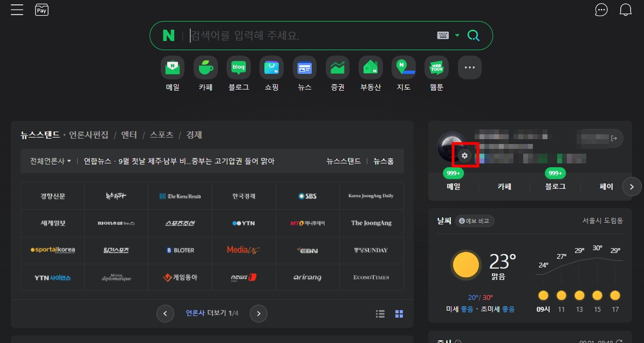Image resolution: width=644 pixels, height=343 pixels.
Task: Open Naver Pay icon
Action: coord(42,10)
